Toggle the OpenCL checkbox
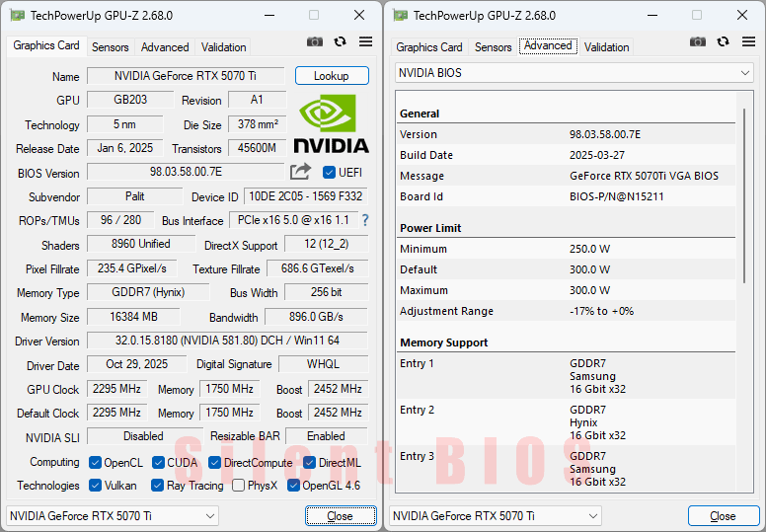 pyautogui.click(x=95, y=463)
